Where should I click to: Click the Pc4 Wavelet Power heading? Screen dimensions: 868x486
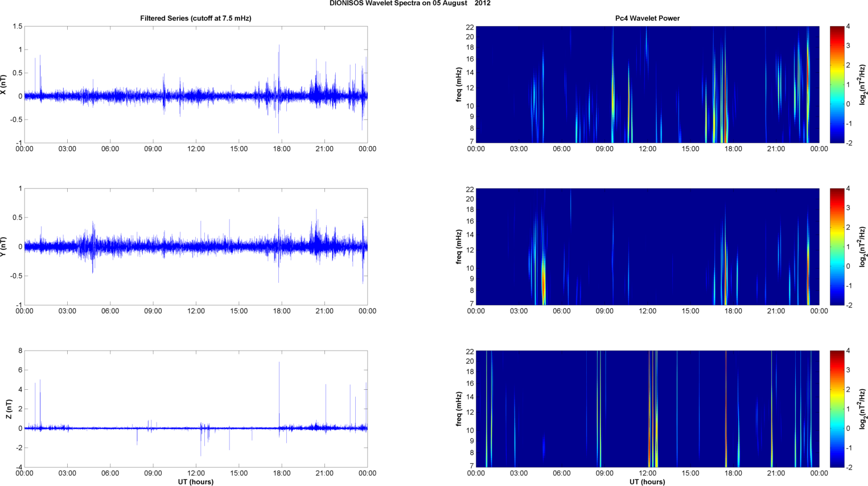pyautogui.click(x=647, y=18)
